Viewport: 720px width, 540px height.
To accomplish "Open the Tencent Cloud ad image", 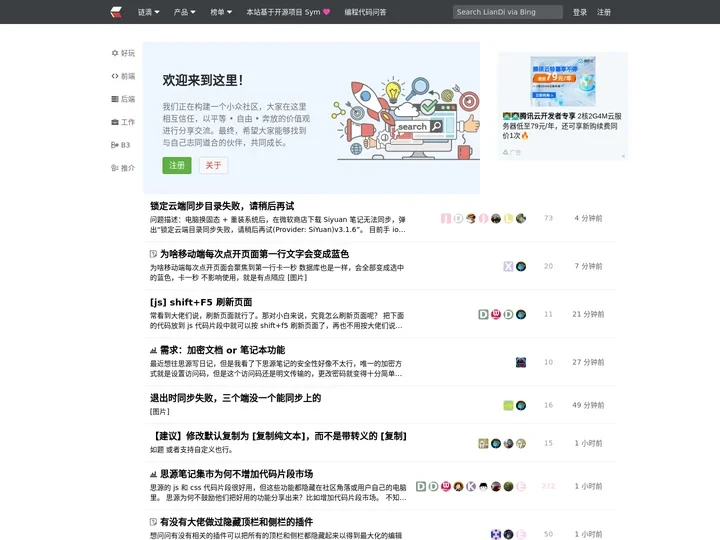I will pos(563,81).
